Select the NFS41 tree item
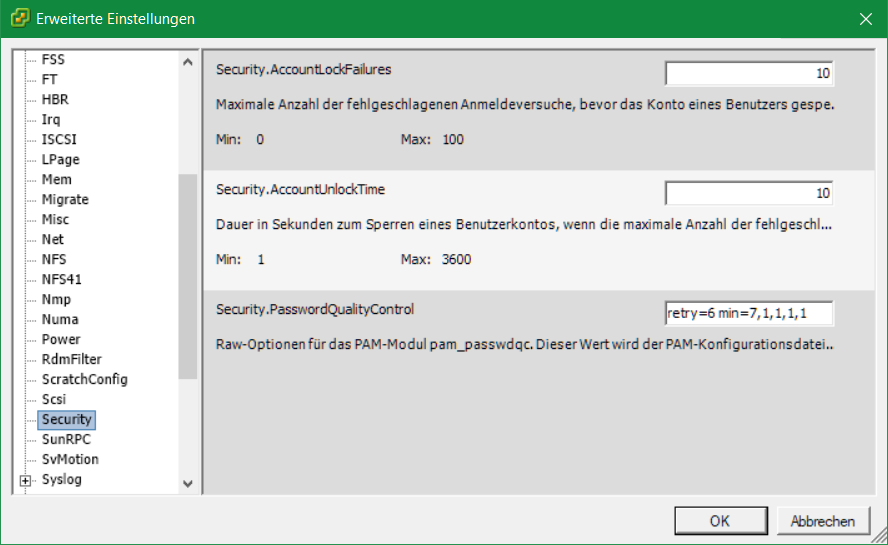 click(x=61, y=280)
